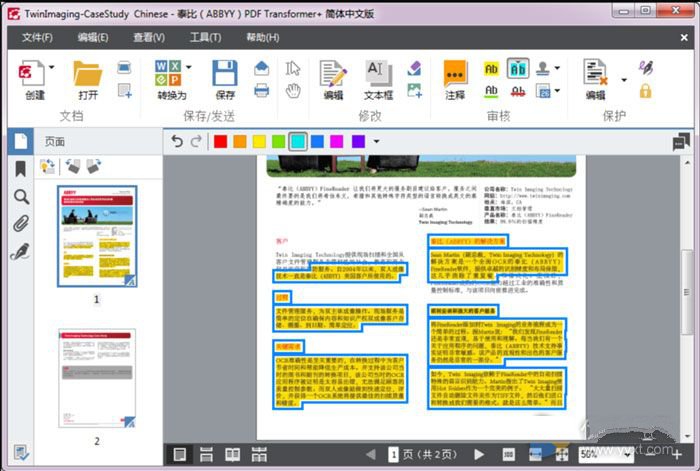Toggle the cyan Ab insert-text tool
This screenshot has height=471, width=700.
click(518, 69)
